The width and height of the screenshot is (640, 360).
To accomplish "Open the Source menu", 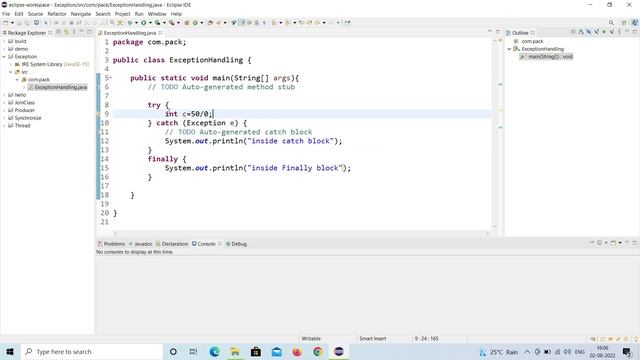I will coord(35,14).
